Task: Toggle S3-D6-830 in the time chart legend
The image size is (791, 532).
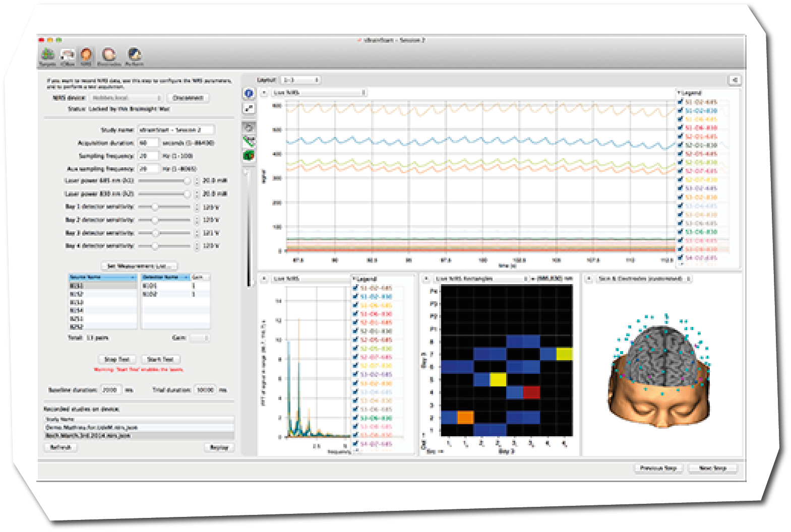Action: (x=680, y=232)
